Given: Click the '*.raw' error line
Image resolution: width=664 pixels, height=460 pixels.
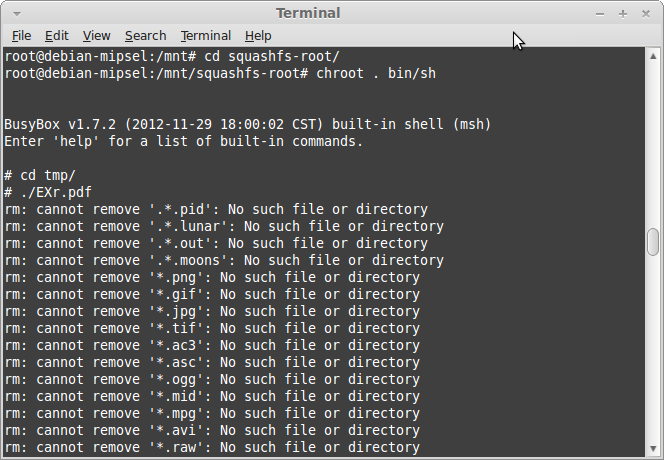Looking at the screenshot, I should [212, 447].
